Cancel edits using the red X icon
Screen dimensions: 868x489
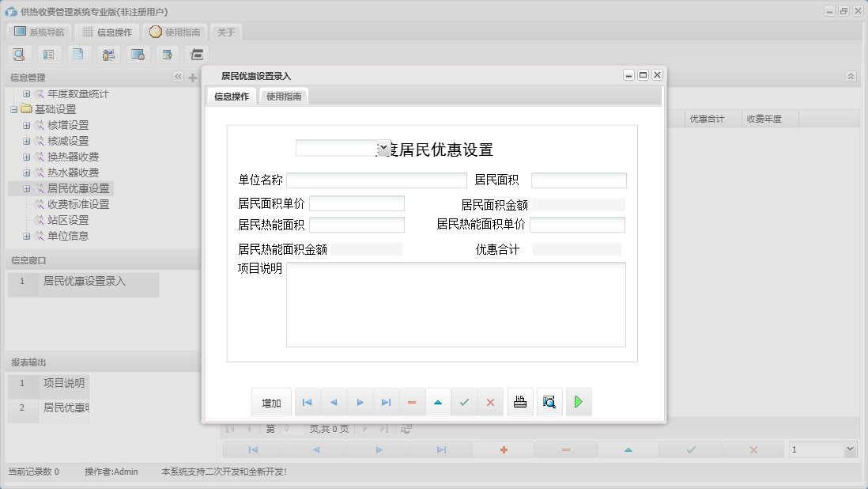490,401
